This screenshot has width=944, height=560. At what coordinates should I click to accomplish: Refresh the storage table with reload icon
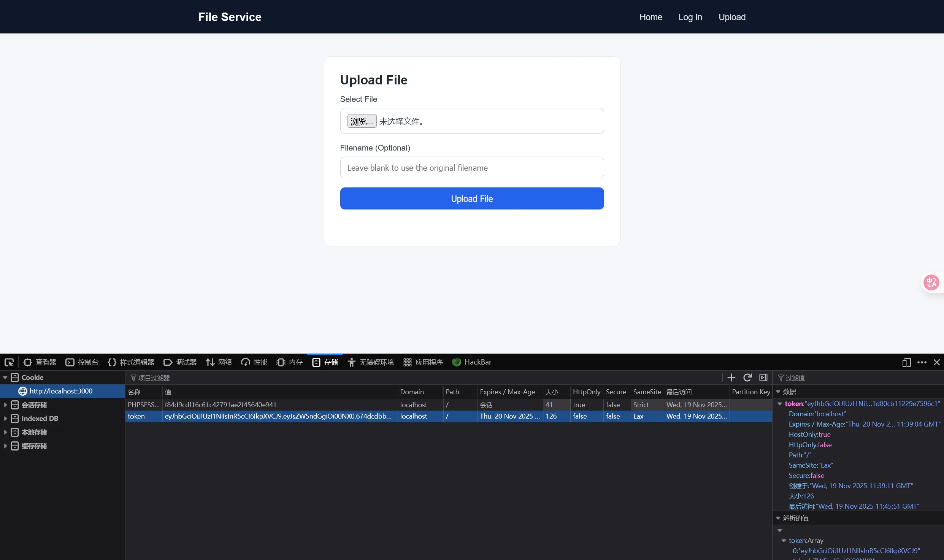[747, 378]
